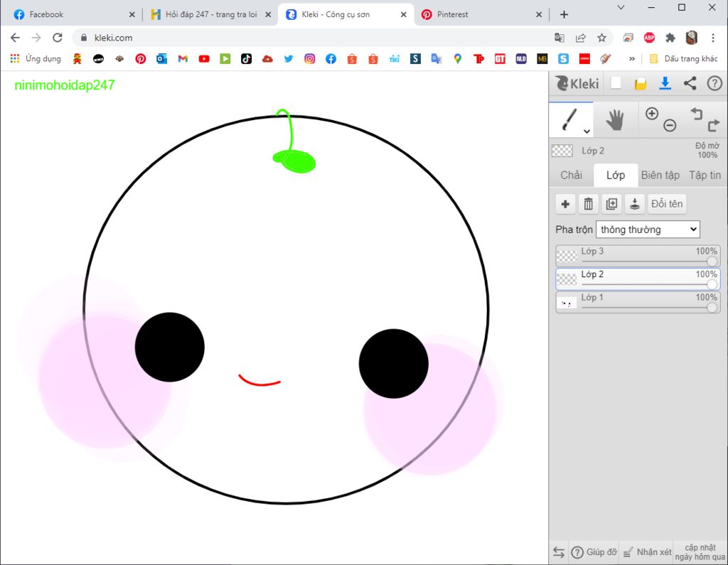Flip the panel side with swap arrows
Screen dimensions: 728x565
pos(559,552)
